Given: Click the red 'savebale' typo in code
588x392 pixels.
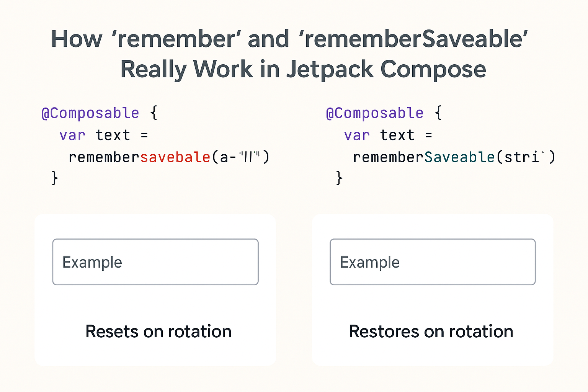Looking at the screenshot, I should 176,157.
